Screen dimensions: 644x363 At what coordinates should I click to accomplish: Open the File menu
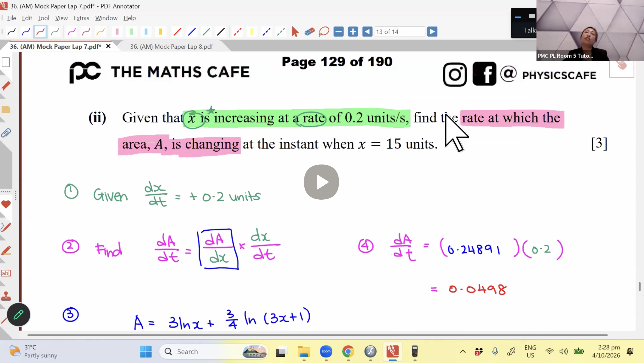[12, 18]
